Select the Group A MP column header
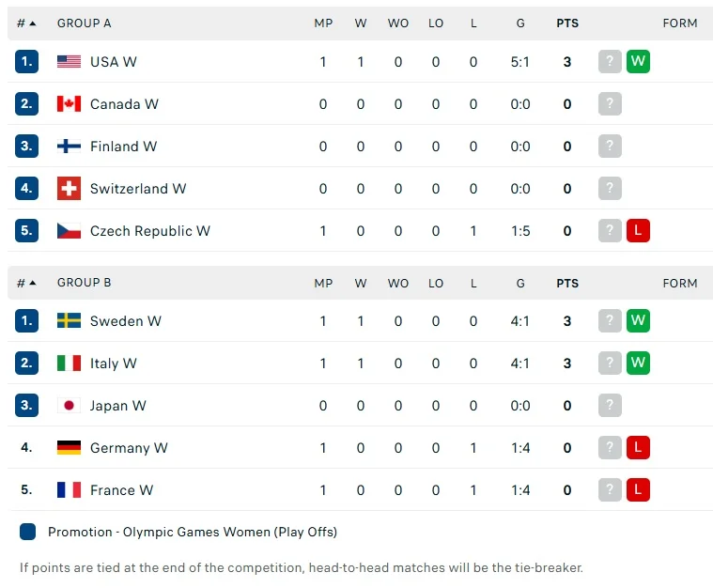This screenshot has height=588, width=713. click(323, 23)
